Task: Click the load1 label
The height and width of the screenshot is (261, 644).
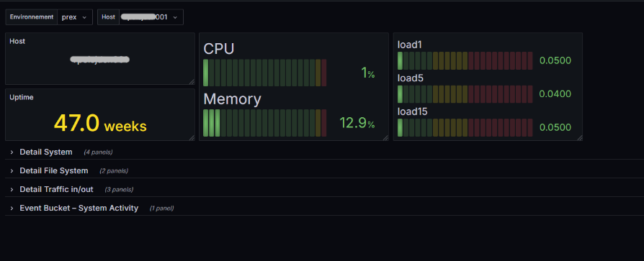Action: coord(410,45)
